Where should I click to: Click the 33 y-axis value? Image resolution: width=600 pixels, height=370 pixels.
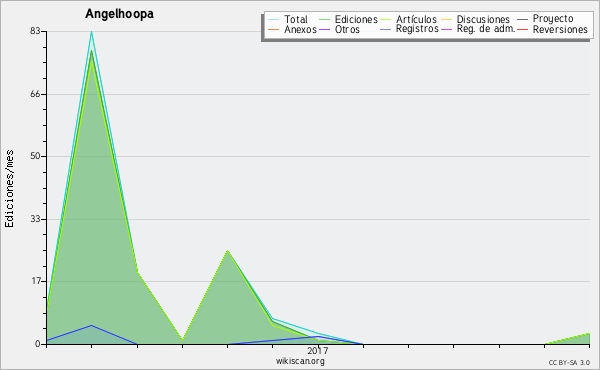tap(35, 219)
